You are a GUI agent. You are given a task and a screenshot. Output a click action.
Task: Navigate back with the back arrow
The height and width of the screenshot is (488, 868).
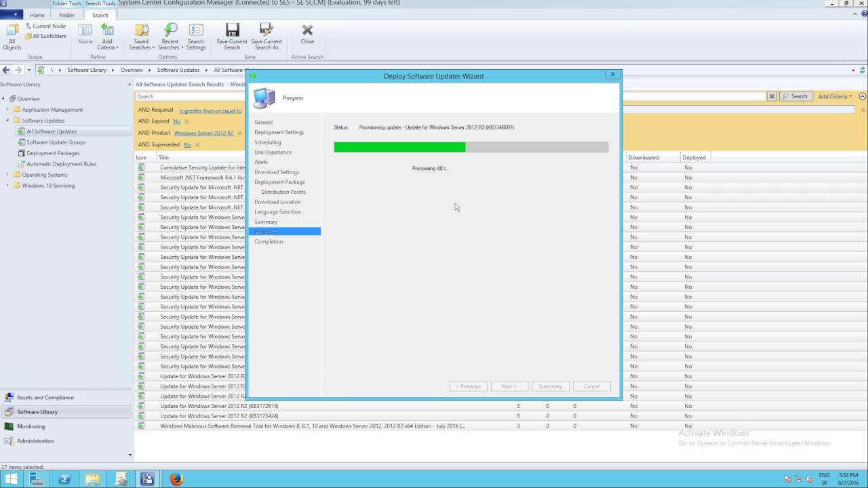pyautogui.click(x=6, y=70)
